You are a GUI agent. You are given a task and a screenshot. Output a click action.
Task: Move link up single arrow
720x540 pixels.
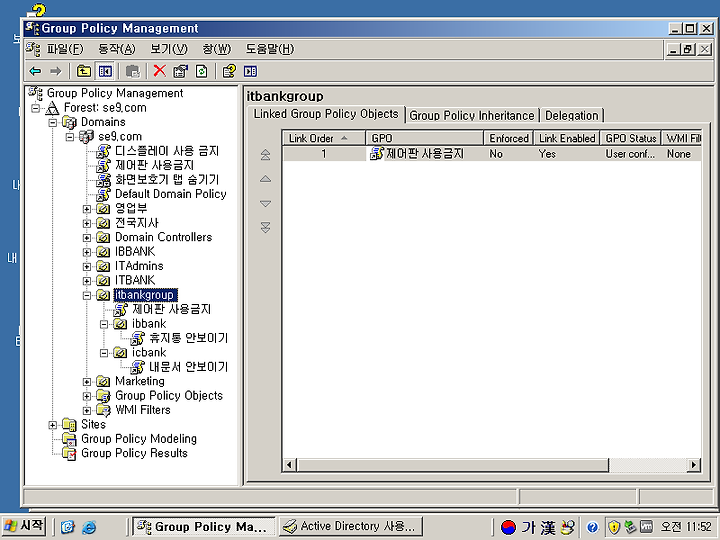[265, 179]
